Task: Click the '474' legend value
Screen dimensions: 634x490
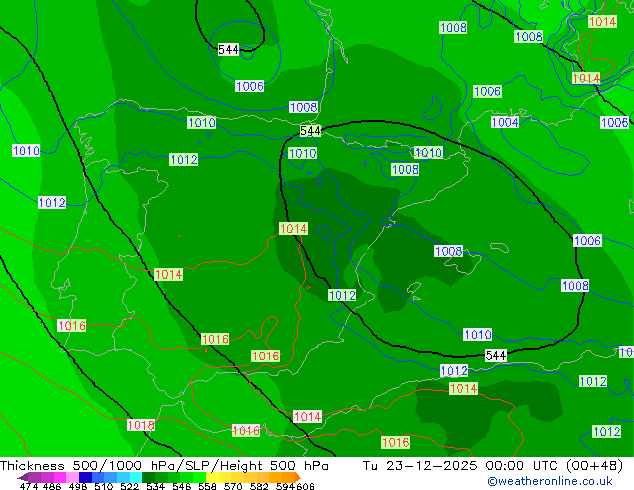Action: [x=29, y=486]
